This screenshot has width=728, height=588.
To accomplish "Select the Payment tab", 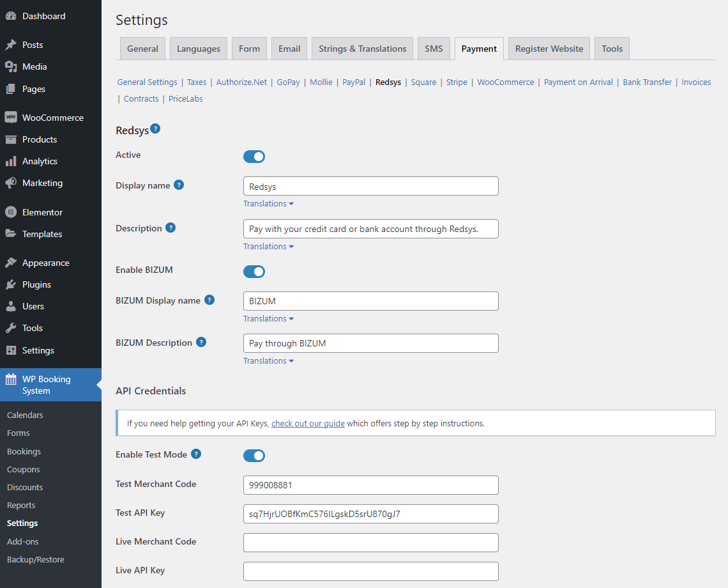I will pyautogui.click(x=479, y=49).
